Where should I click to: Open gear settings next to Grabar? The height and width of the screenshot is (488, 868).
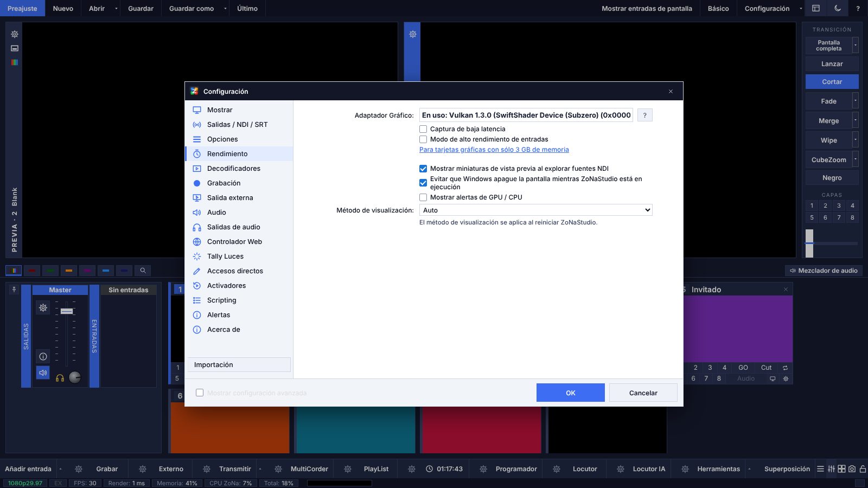point(79,469)
